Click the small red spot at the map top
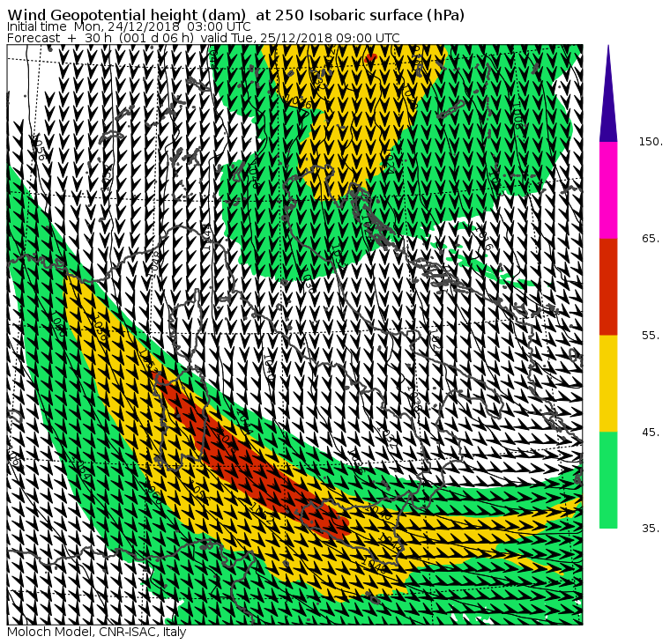The image size is (670, 644). tap(370, 57)
